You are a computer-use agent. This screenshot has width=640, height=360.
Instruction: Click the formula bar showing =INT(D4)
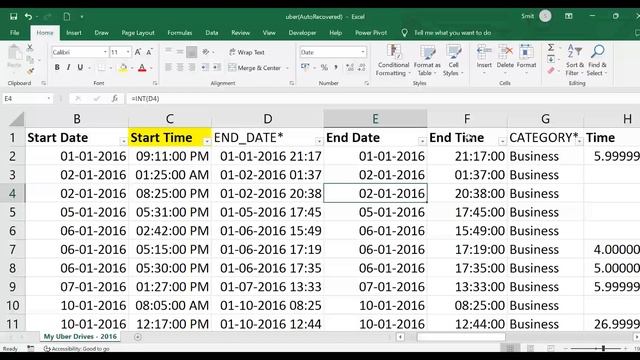pos(384,98)
